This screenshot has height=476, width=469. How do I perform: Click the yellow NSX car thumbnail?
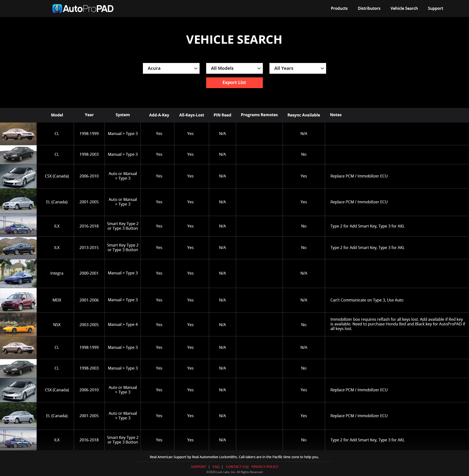pos(18,324)
